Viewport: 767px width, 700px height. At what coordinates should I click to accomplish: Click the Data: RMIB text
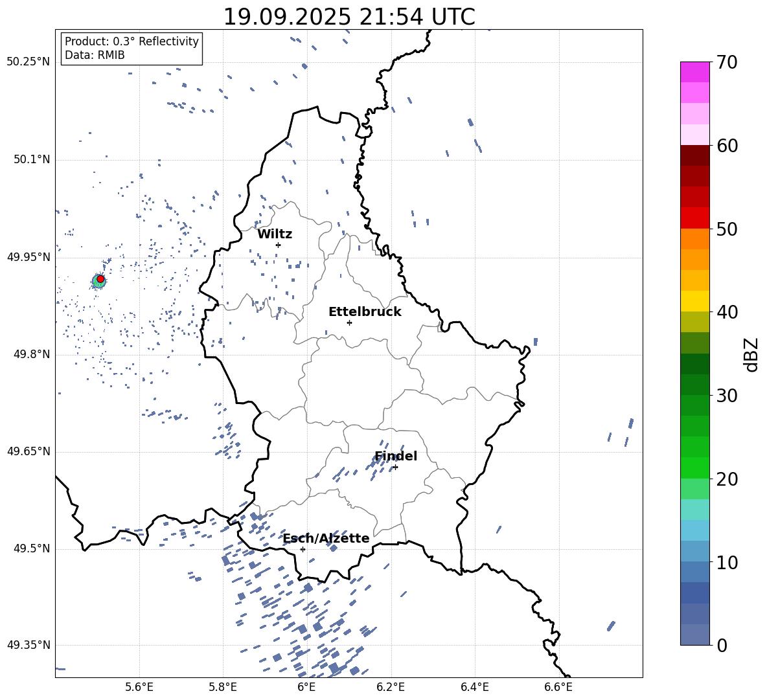(95, 55)
